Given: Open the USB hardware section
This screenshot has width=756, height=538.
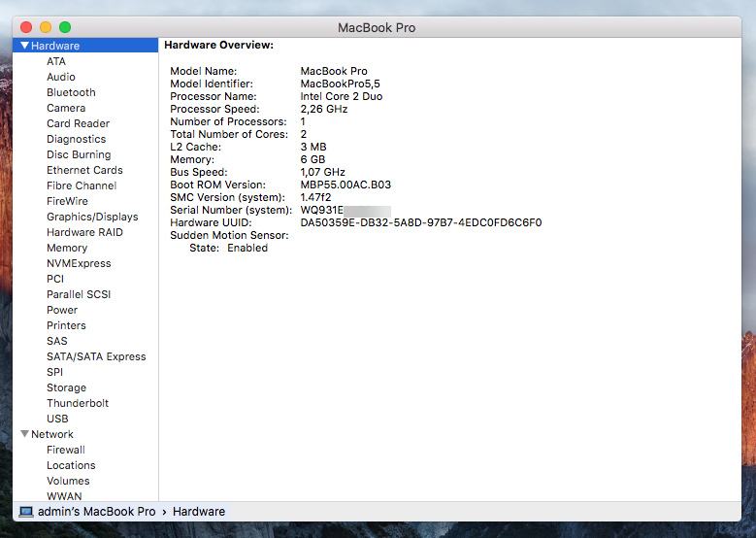Looking at the screenshot, I should pyautogui.click(x=57, y=419).
